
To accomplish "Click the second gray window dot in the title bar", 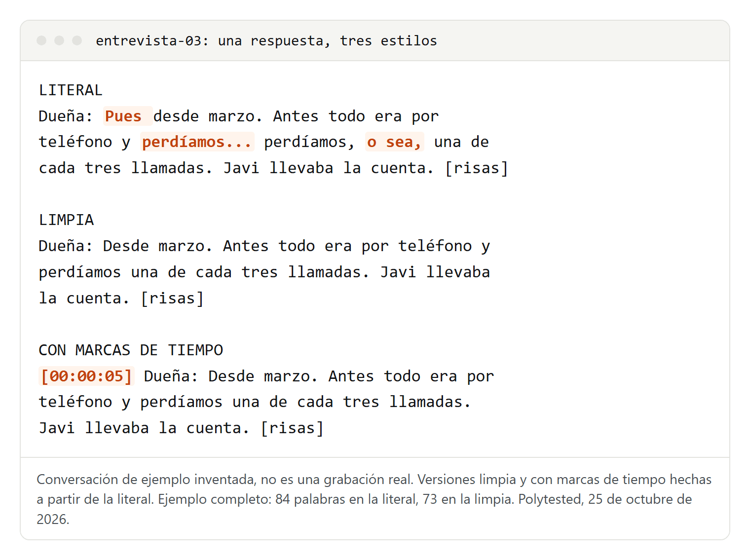I will pyautogui.click(x=59, y=40).
